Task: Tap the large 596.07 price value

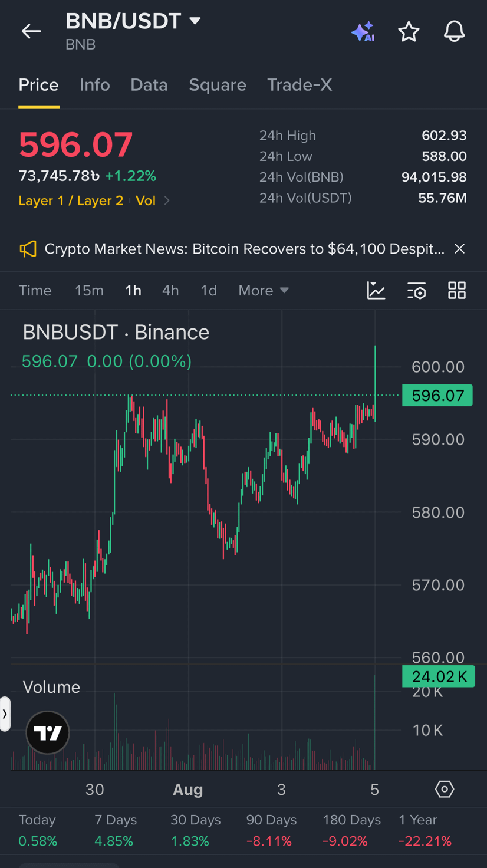Action: tap(75, 144)
